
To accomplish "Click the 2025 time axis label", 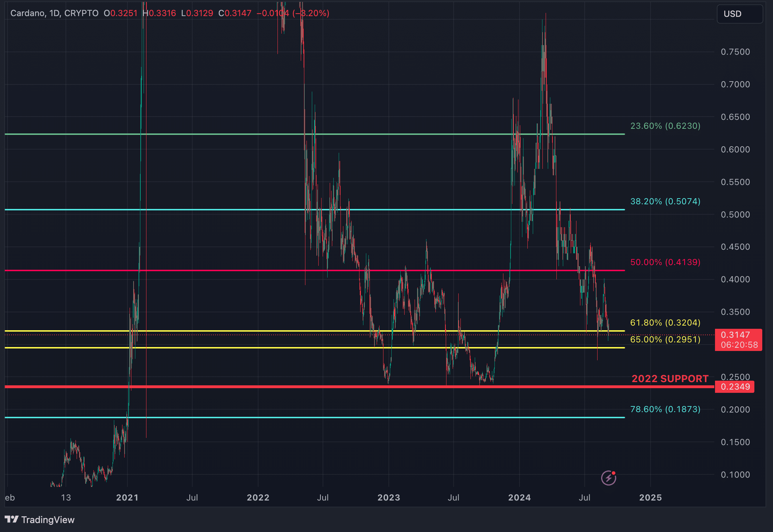I will 651,498.
